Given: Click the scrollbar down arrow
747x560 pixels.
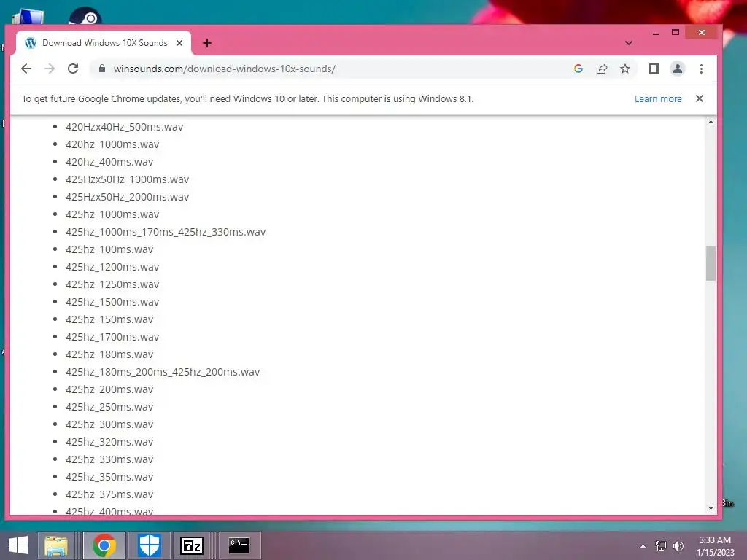Looking at the screenshot, I should click(711, 508).
